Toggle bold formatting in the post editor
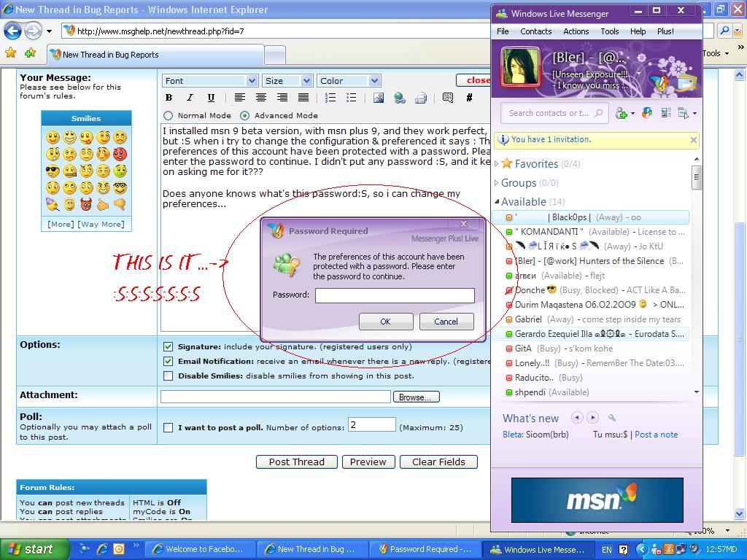 pyautogui.click(x=169, y=98)
